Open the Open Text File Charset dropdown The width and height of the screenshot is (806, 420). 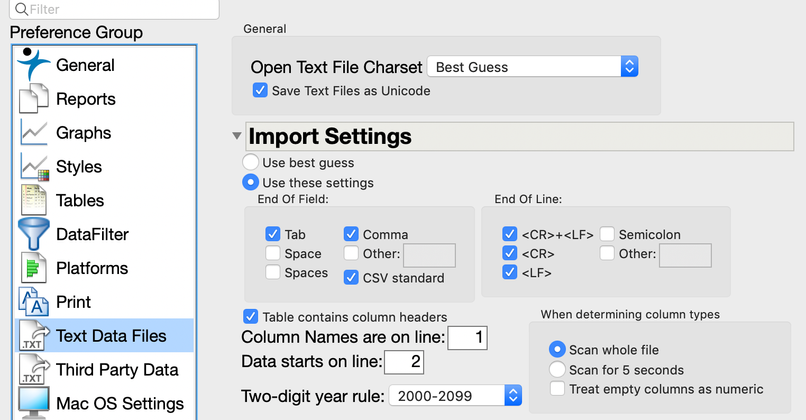coord(532,67)
